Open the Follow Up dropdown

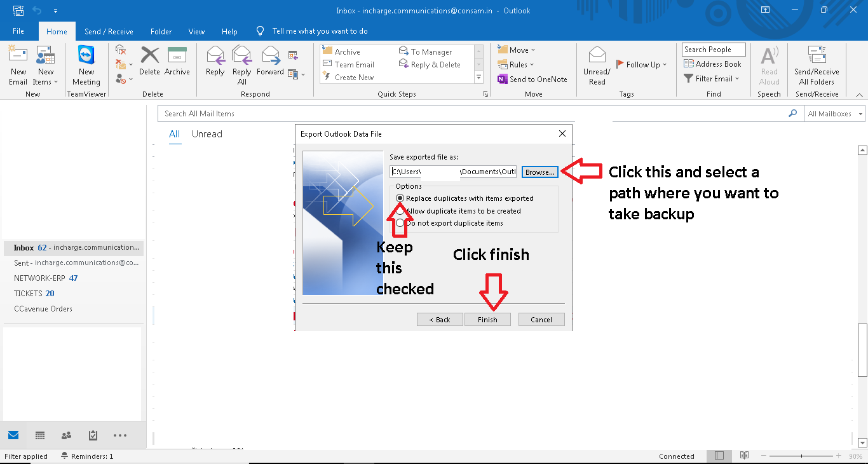[642, 64]
